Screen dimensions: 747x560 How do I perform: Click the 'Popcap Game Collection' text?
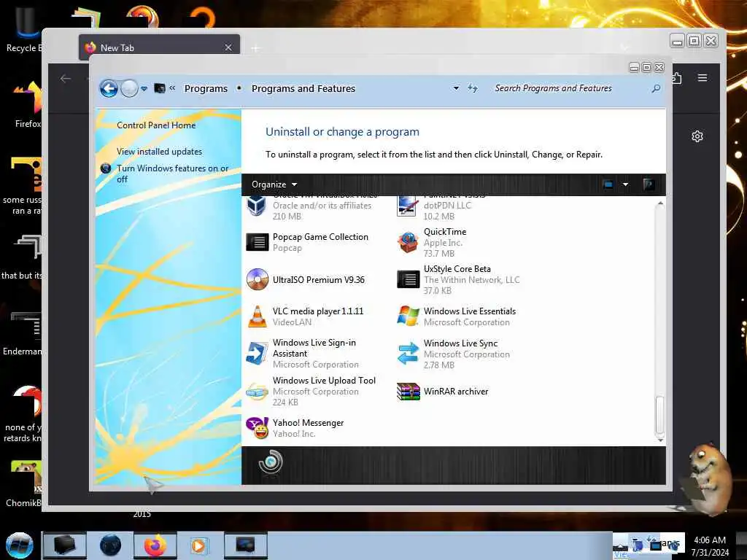coord(320,237)
